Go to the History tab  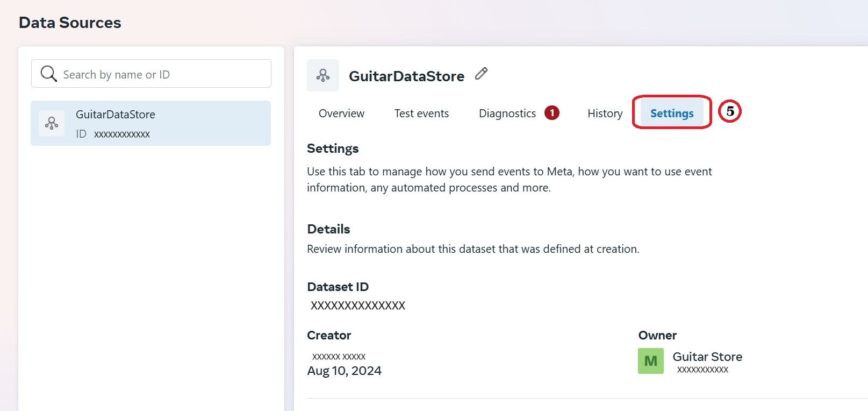pos(605,114)
